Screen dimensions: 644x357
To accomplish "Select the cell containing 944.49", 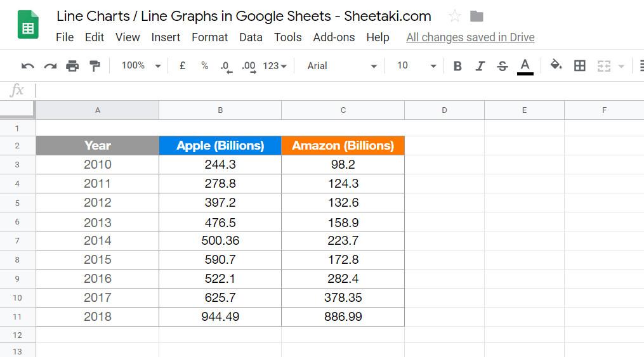I will pyautogui.click(x=220, y=317).
